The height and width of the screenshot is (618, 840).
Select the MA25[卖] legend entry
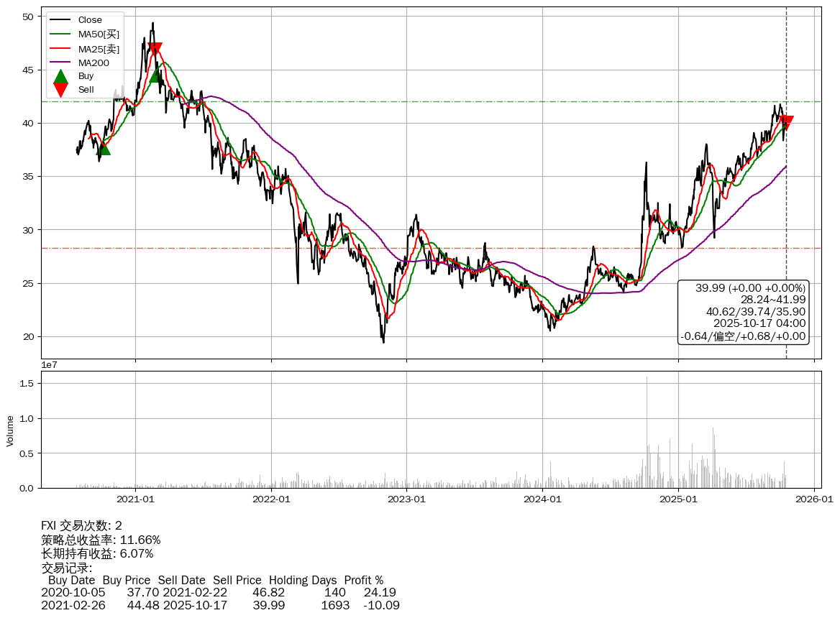[x=99, y=48]
